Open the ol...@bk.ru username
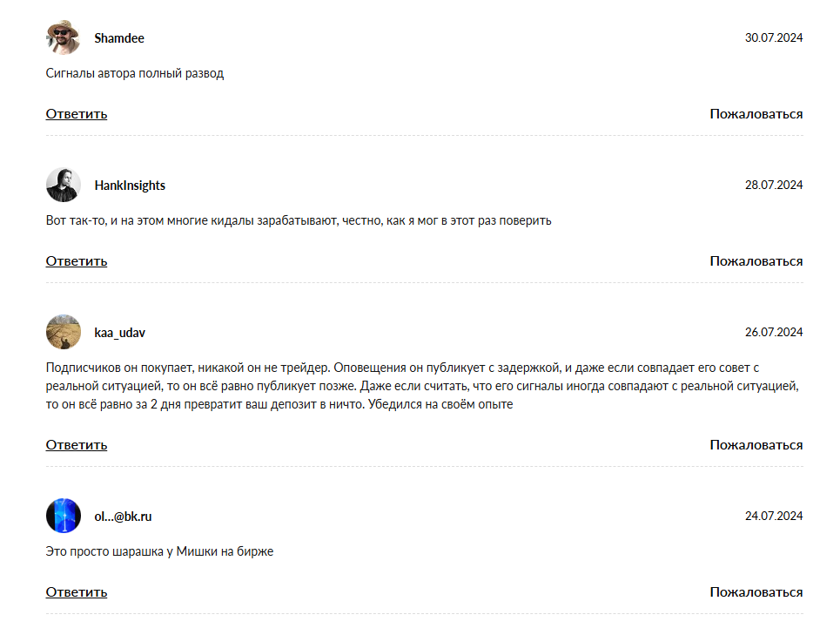840x635 pixels. [123, 517]
